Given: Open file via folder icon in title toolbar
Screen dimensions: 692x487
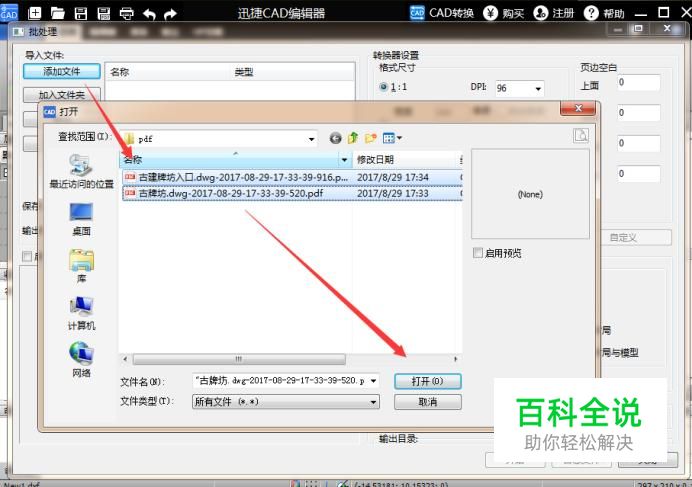Looking at the screenshot, I should [x=58, y=13].
